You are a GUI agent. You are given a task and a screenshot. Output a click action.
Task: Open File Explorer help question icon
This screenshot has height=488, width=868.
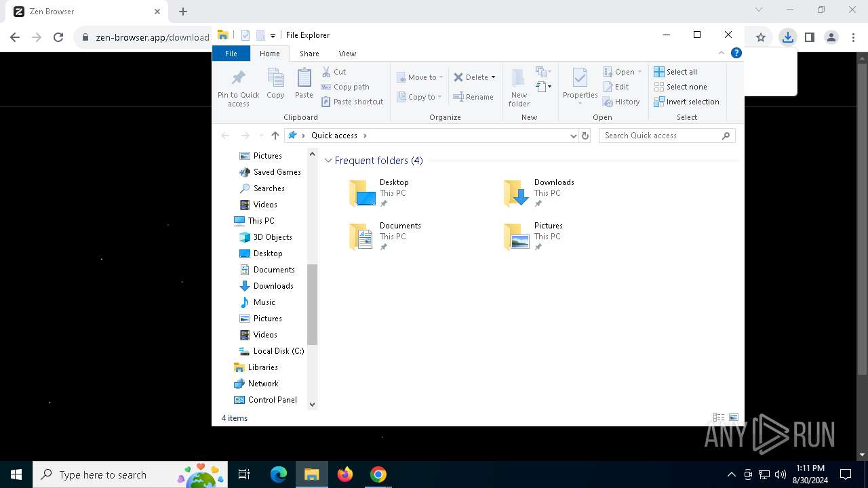(x=736, y=53)
